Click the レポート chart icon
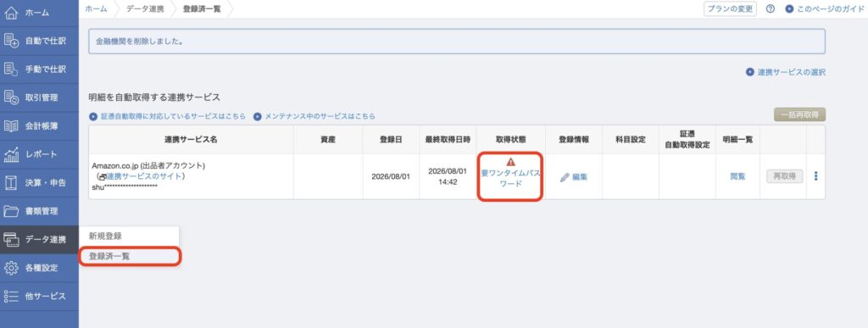The height and width of the screenshot is (328, 868). tap(11, 154)
